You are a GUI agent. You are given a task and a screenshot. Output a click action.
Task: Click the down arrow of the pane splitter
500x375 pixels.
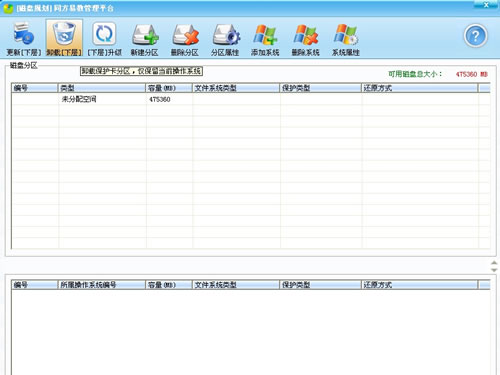[494, 270]
